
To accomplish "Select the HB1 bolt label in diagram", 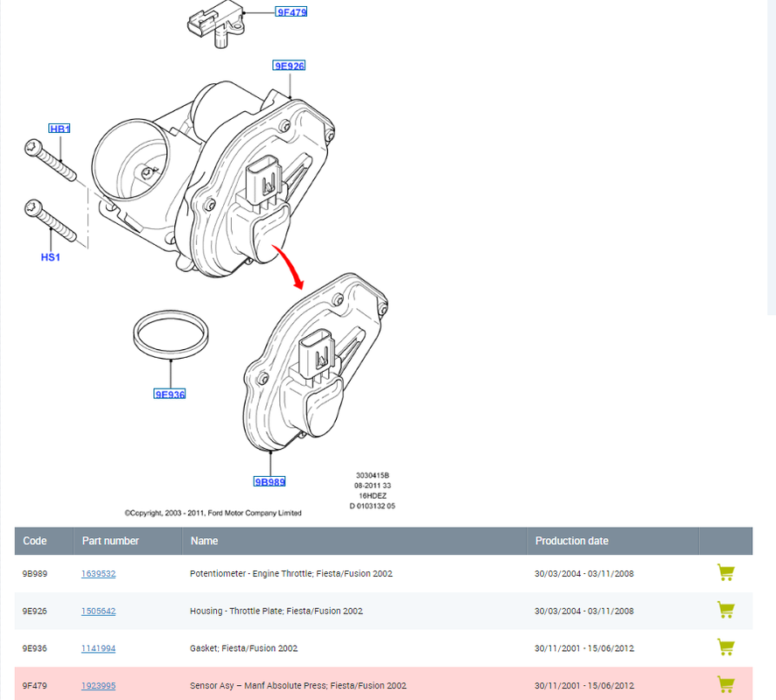I will 59,129.
